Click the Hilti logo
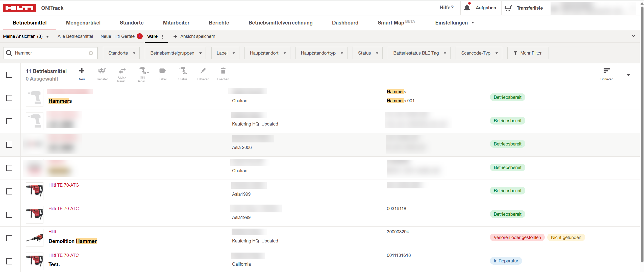644x272 pixels. pos(19,8)
